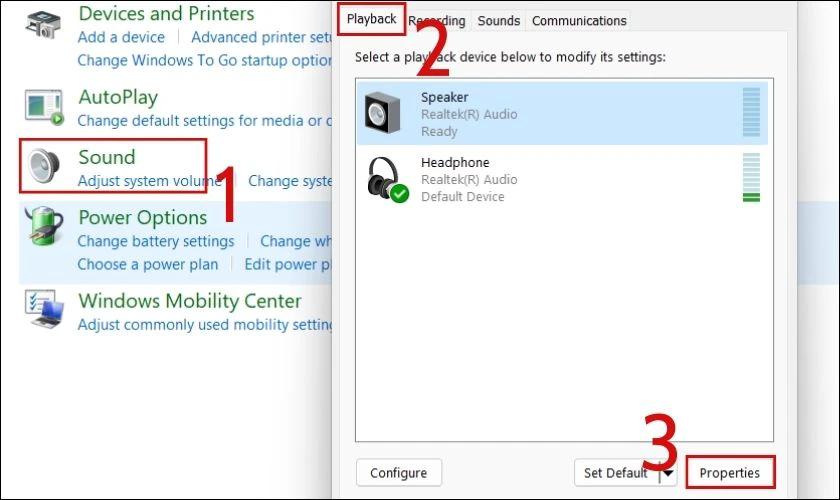Click the Adjust system volume link

tap(149, 181)
